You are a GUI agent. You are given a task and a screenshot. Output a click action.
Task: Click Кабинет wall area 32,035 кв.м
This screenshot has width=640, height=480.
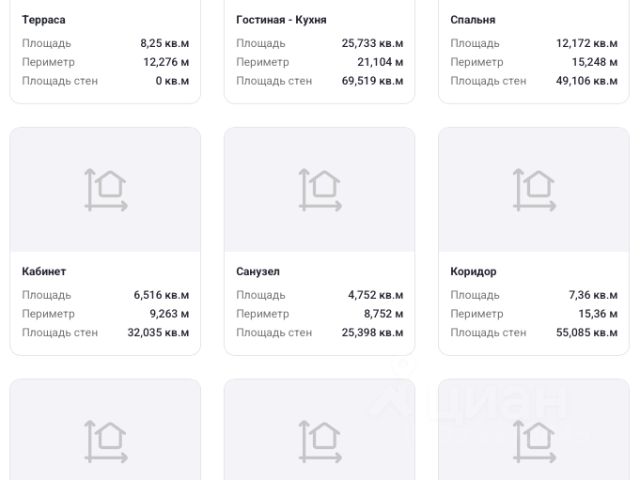[158, 333]
